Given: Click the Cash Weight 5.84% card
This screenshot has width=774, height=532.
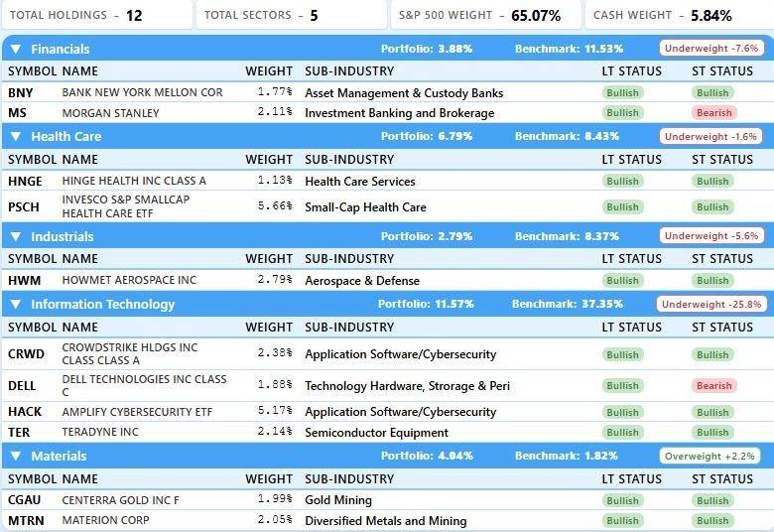Looking at the screenshot, I should 679,15.
